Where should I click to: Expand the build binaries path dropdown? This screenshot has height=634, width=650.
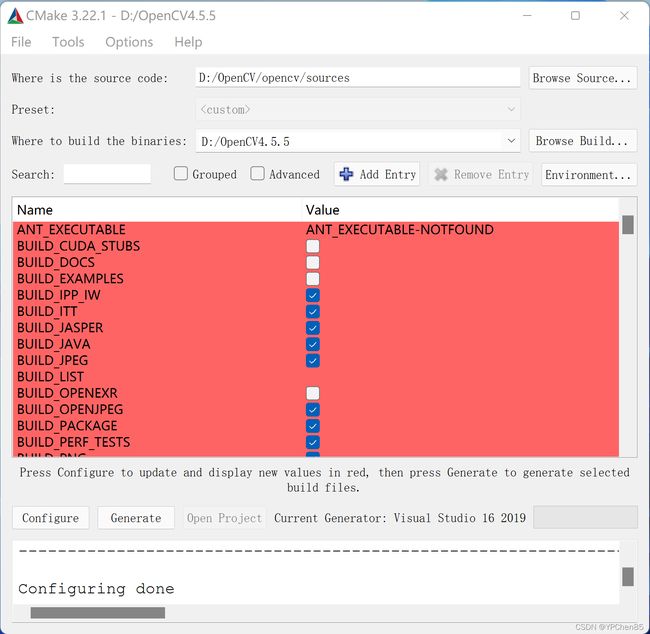point(511,141)
